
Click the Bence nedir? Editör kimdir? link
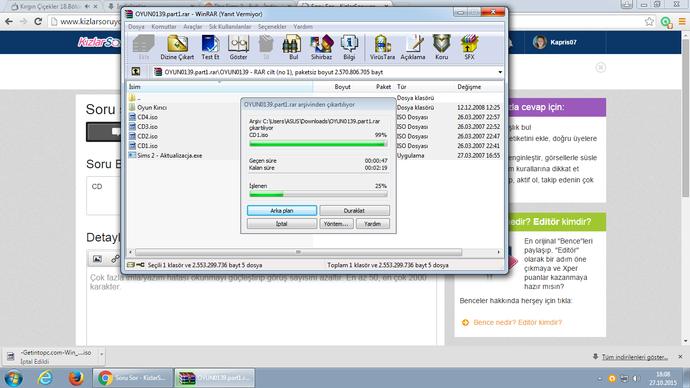click(518, 322)
